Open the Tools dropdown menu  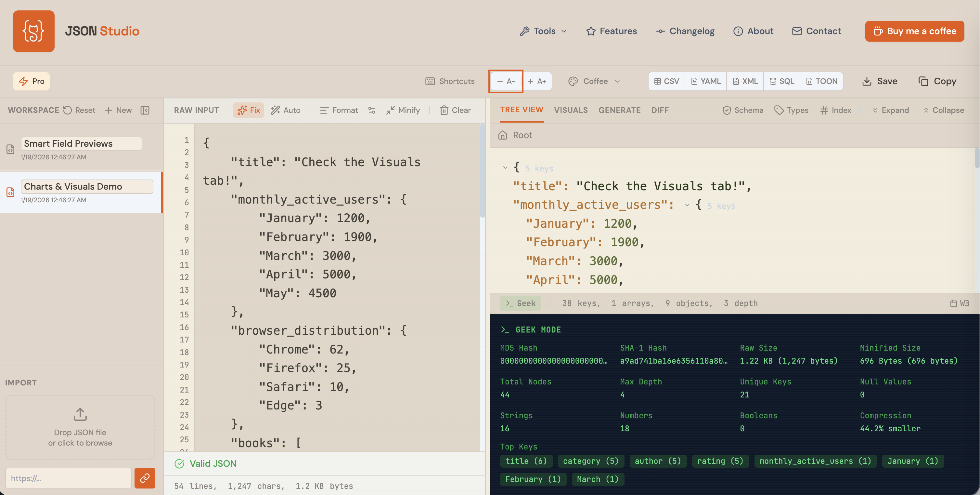point(543,31)
